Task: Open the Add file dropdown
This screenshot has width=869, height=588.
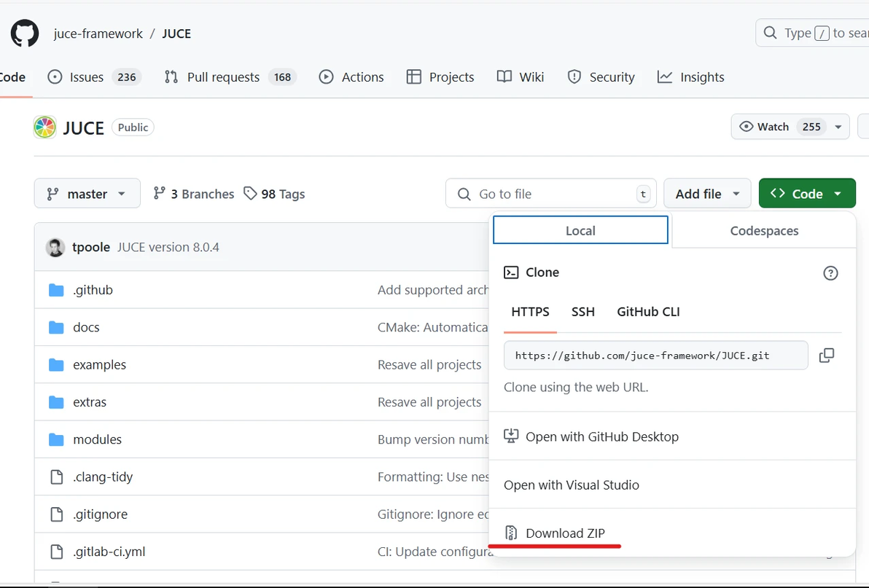Action: click(x=706, y=194)
